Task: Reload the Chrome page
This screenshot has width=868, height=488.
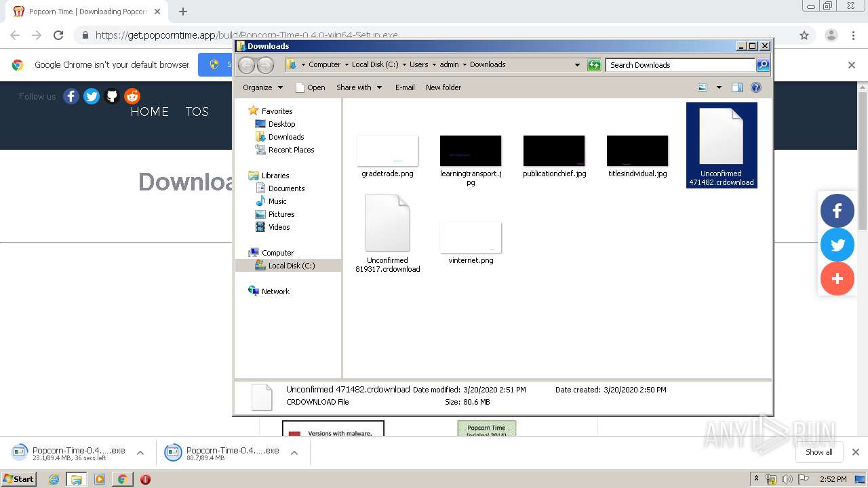Action: pos(58,35)
